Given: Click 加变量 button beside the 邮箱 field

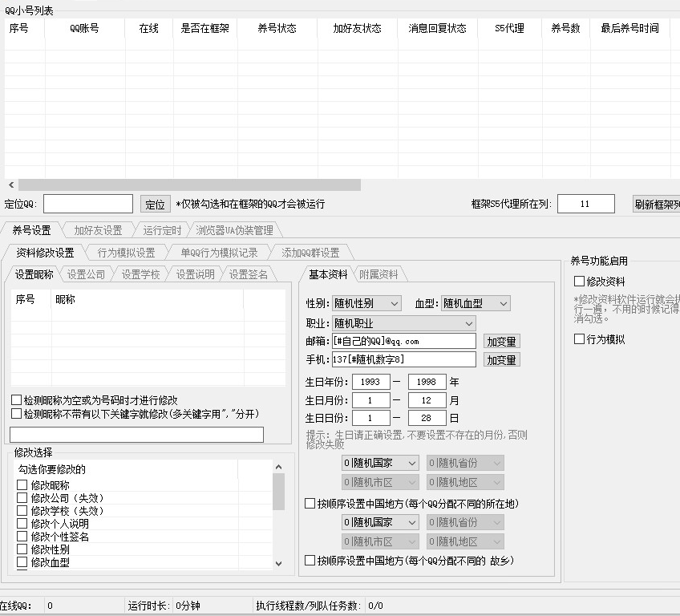Looking at the screenshot, I should pyautogui.click(x=501, y=342).
